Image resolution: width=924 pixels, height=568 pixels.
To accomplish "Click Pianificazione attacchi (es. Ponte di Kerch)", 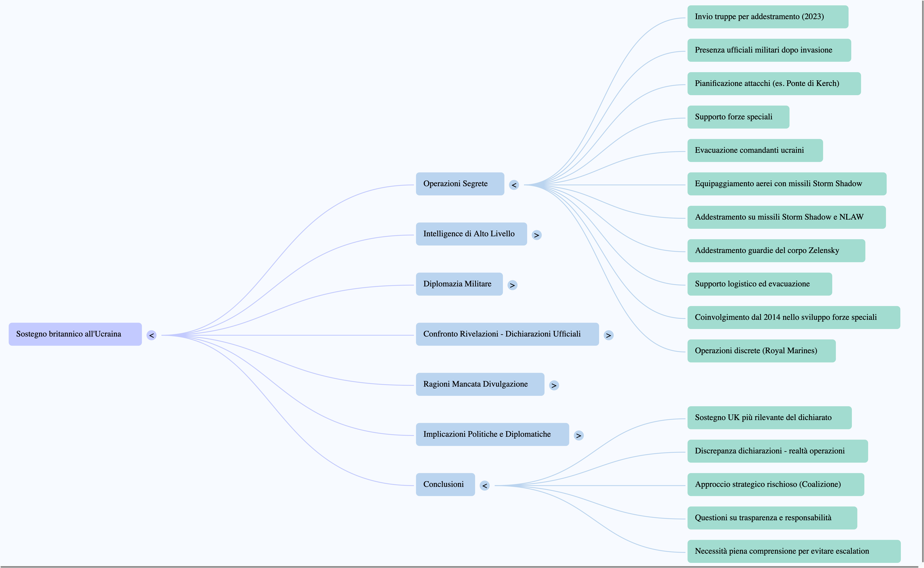I will pyautogui.click(x=774, y=83).
